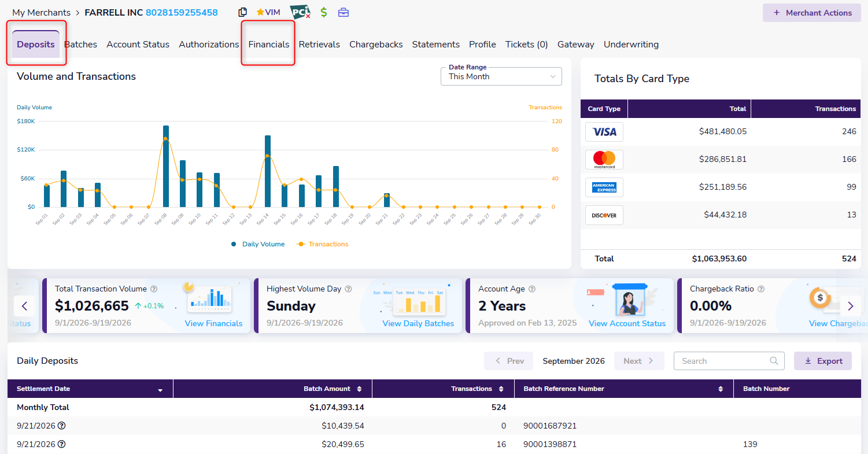The width and height of the screenshot is (868, 454).
Task: Select batch reference number 90001398871
Action: pos(550,444)
